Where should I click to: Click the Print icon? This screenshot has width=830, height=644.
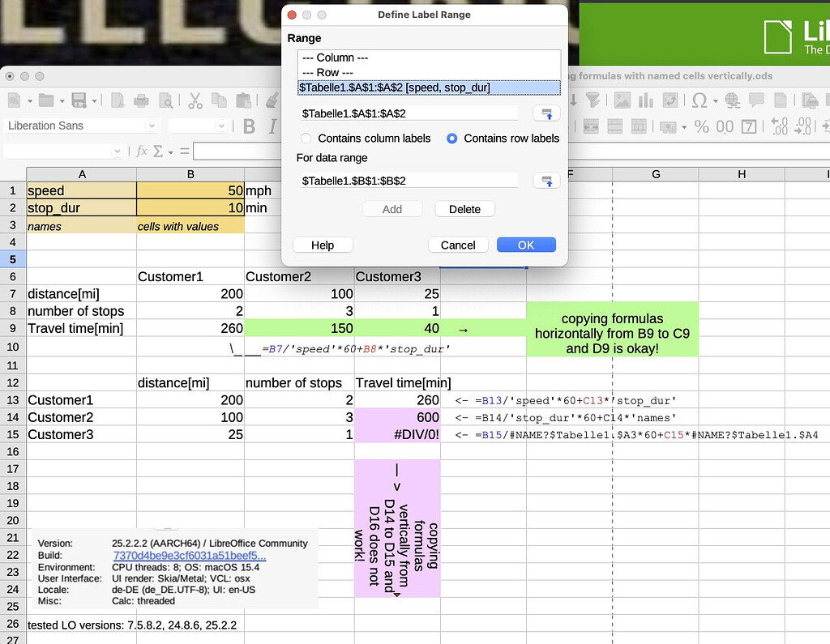pyautogui.click(x=141, y=100)
